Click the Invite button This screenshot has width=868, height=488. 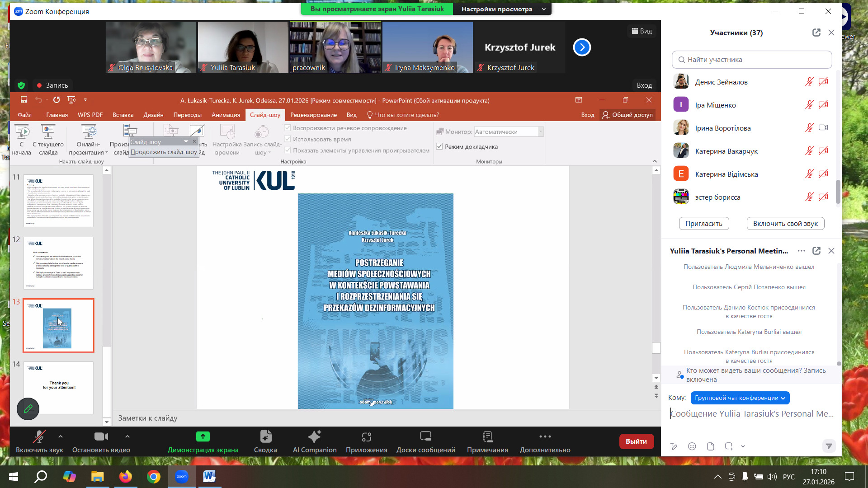703,224
